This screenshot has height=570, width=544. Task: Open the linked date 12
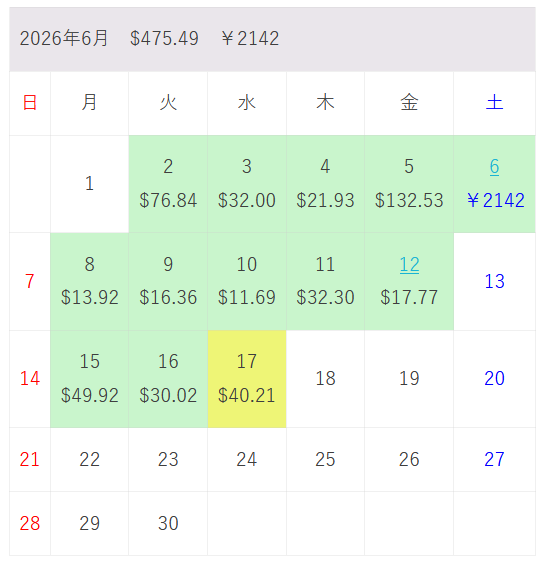pyautogui.click(x=409, y=265)
